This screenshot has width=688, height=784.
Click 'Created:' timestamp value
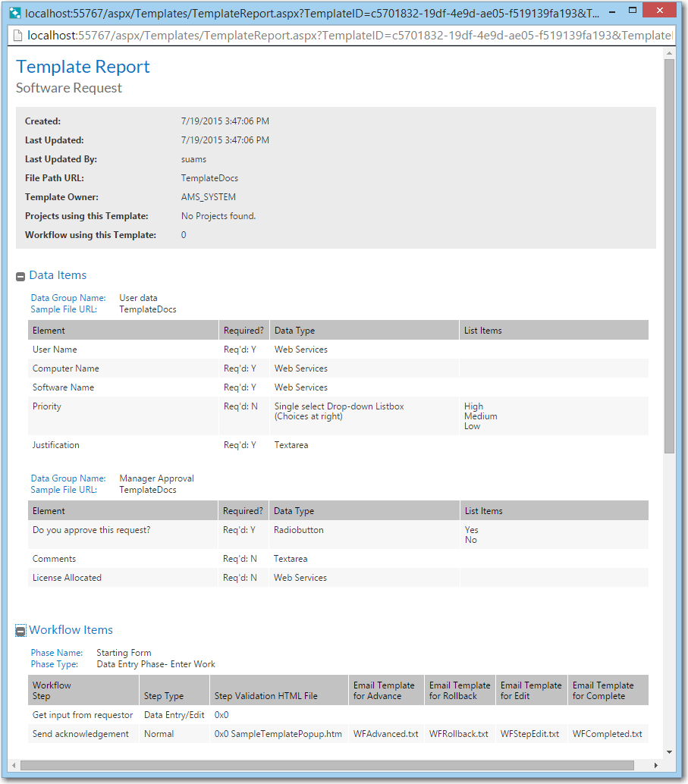coord(225,121)
